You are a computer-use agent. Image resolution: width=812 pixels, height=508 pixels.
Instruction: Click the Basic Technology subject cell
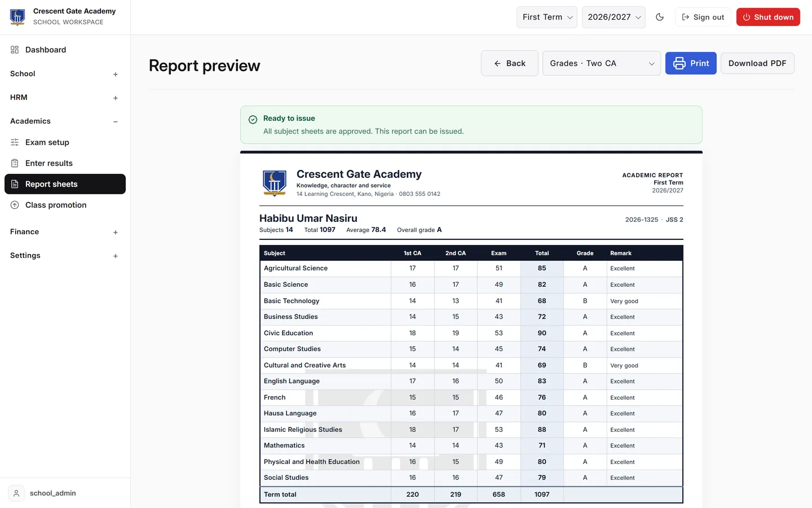coord(325,301)
